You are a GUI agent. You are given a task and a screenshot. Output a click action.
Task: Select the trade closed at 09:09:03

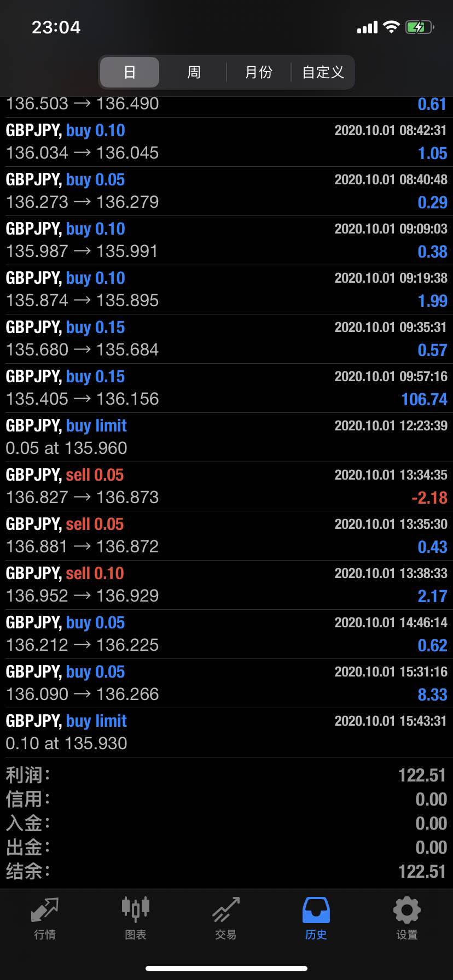226,241
